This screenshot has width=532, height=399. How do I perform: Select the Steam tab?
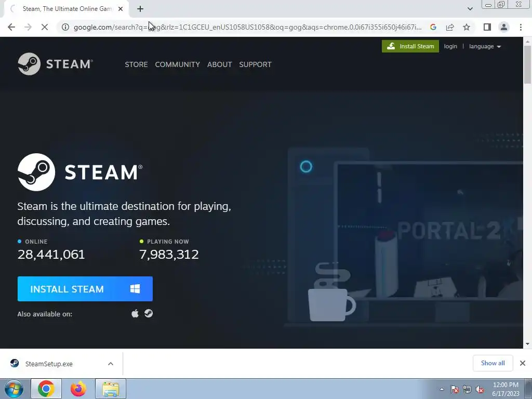[x=66, y=9]
